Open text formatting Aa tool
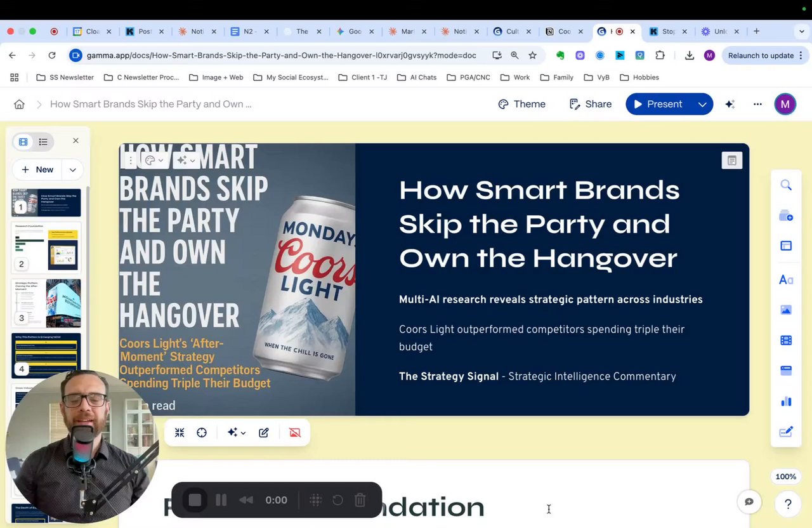The height and width of the screenshot is (528, 812). tap(786, 279)
